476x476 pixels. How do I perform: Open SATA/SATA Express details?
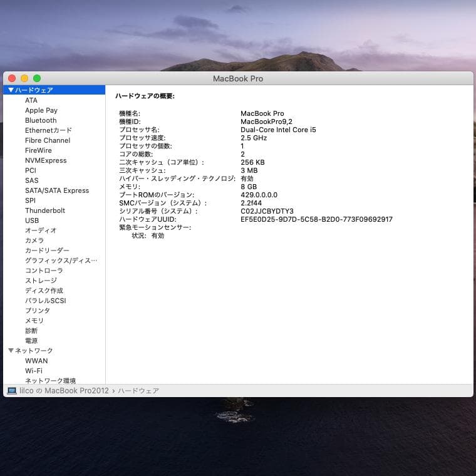tap(57, 190)
